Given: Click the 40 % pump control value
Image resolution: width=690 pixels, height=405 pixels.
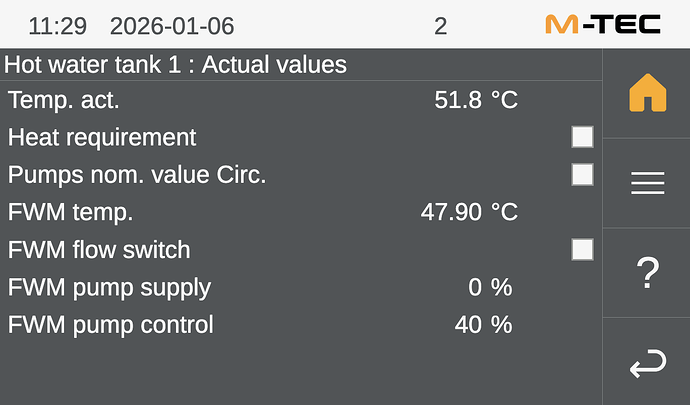Looking at the screenshot, I should [x=483, y=324].
